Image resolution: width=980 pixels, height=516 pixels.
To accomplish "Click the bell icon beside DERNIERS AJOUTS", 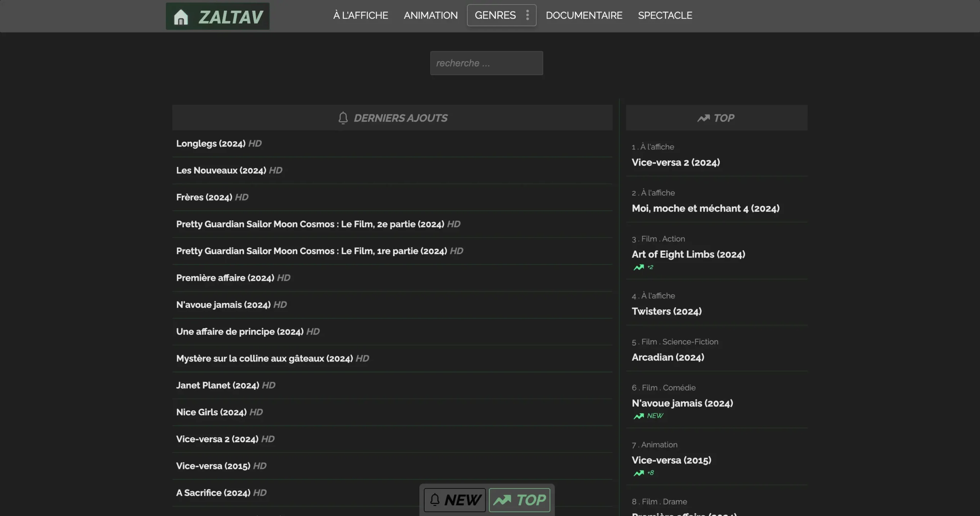I will click(x=343, y=118).
